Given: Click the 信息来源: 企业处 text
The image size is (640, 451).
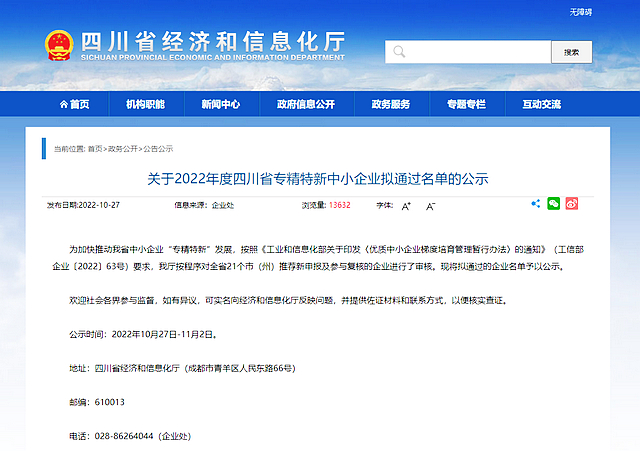Looking at the screenshot, I should click(204, 205).
